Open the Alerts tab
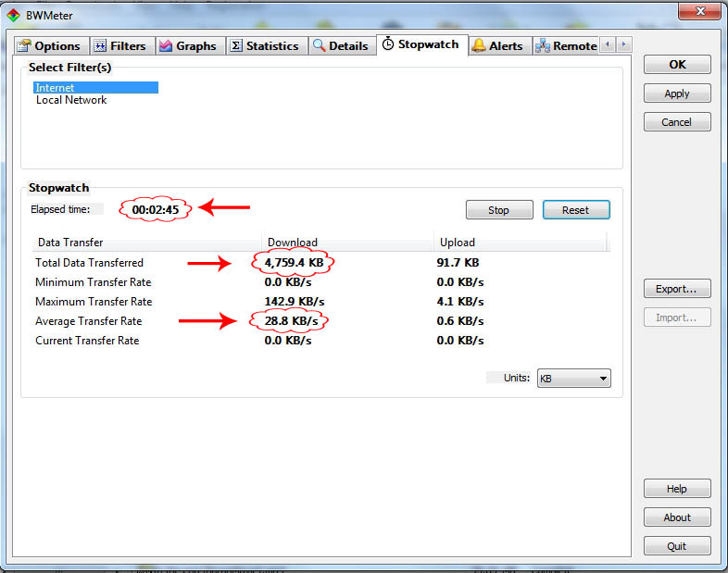728x573 pixels. (499, 46)
